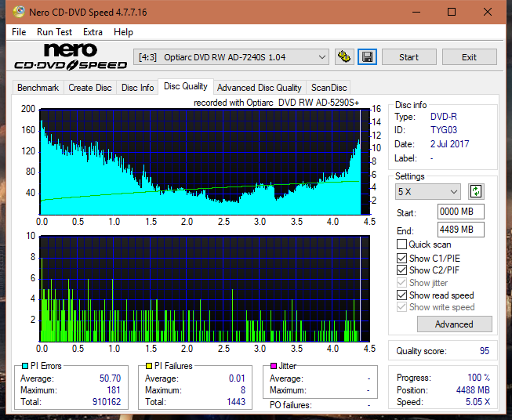Open the Extra menu
Viewport: 512px width, 420px height.
pos(93,32)
